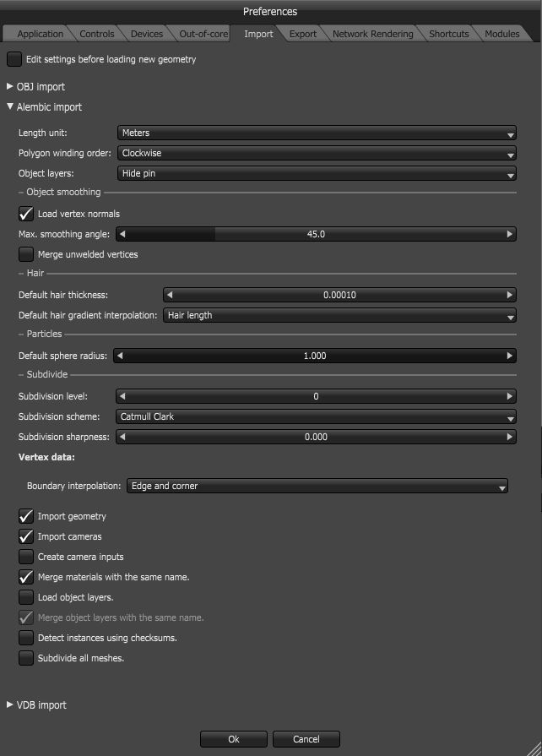Switch to the Export tab
The width and height of the screenshot is (542, 756).
coord(302,34)
